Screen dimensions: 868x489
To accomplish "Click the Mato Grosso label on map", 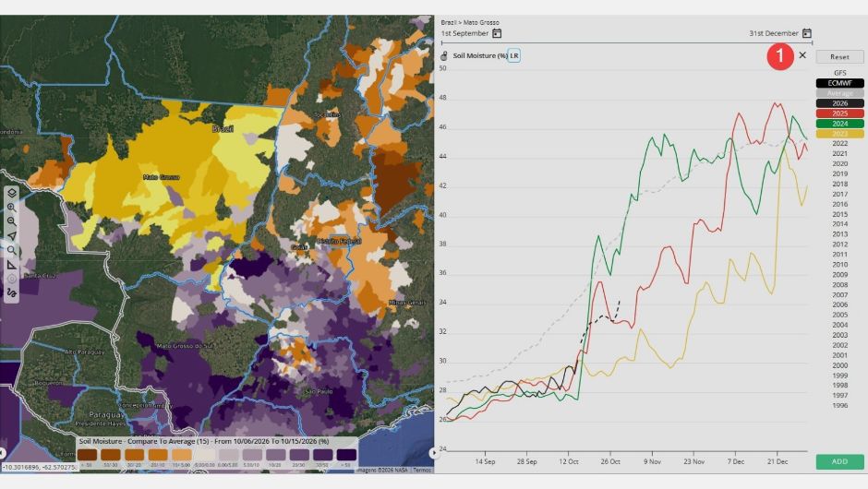I will pos(161,177).
